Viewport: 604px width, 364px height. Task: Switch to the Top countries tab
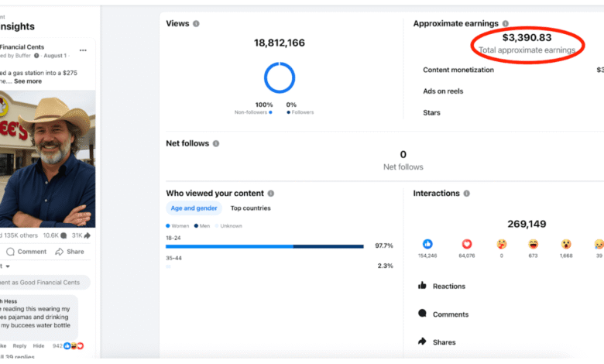250,208
